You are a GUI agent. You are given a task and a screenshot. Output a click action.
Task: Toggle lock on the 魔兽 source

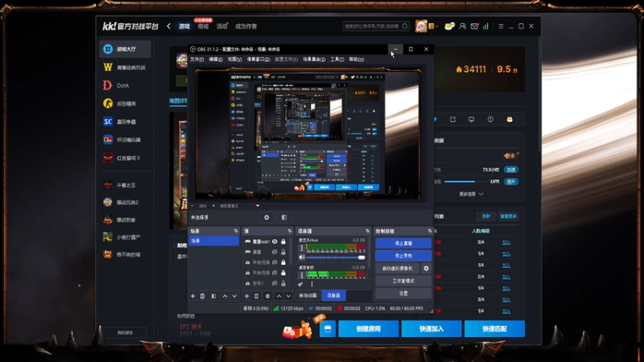[283, 252]
